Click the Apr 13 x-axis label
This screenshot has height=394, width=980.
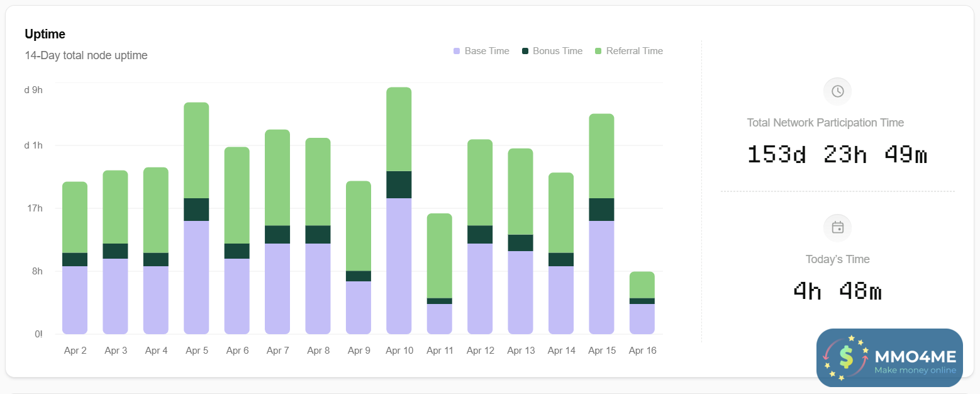pos(521,351)
